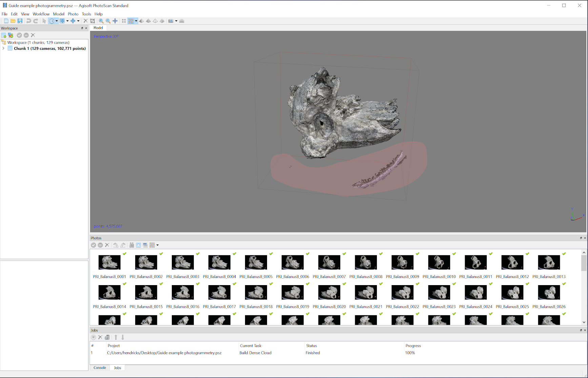Open the Workflow menu
This screenshot has width=588, height=378.
41,14
